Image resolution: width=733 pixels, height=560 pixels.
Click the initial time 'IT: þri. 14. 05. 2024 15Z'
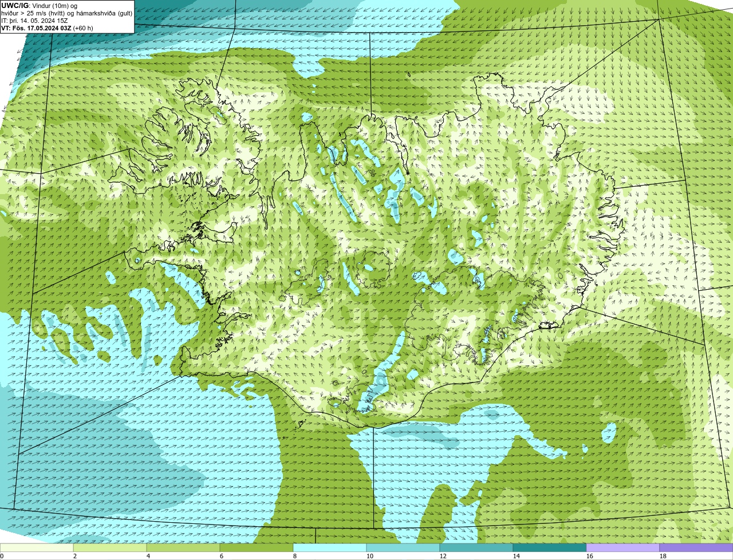34,21
